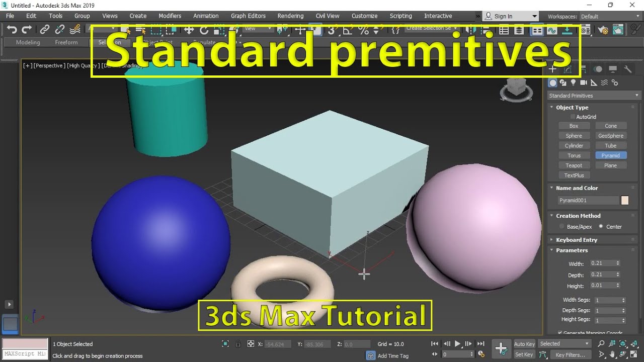The width and height of the screenshot is (644, 362).
Task: Select the Systems category icon in the Create panel
Action: pyautogui.click(x=614, y=82)
